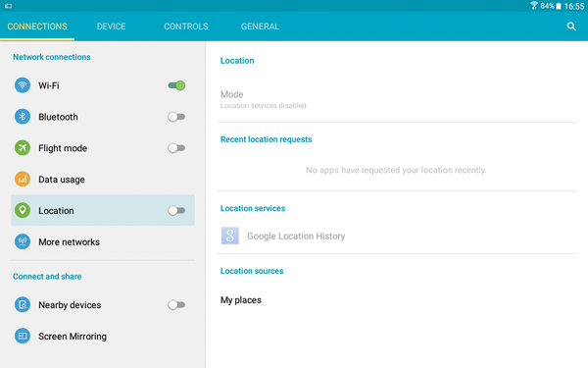
Task: Tap the Wi-Fi round icon
Action: pyautogui.click(x=23, y=85)
